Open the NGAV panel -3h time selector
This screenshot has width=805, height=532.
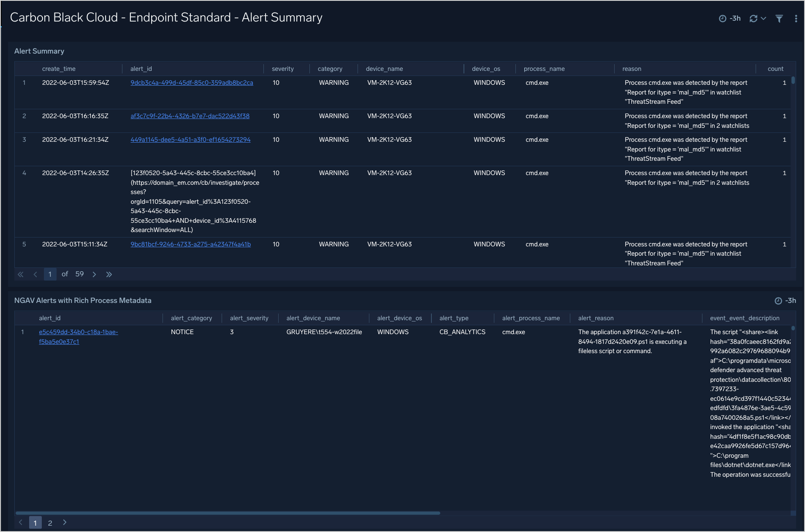click(791, 300)
